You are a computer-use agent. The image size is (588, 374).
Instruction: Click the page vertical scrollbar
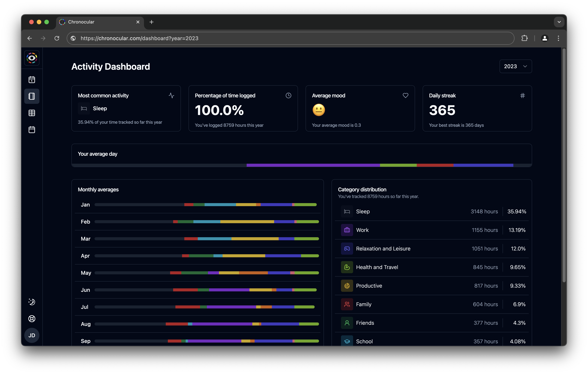coord(564,166)
